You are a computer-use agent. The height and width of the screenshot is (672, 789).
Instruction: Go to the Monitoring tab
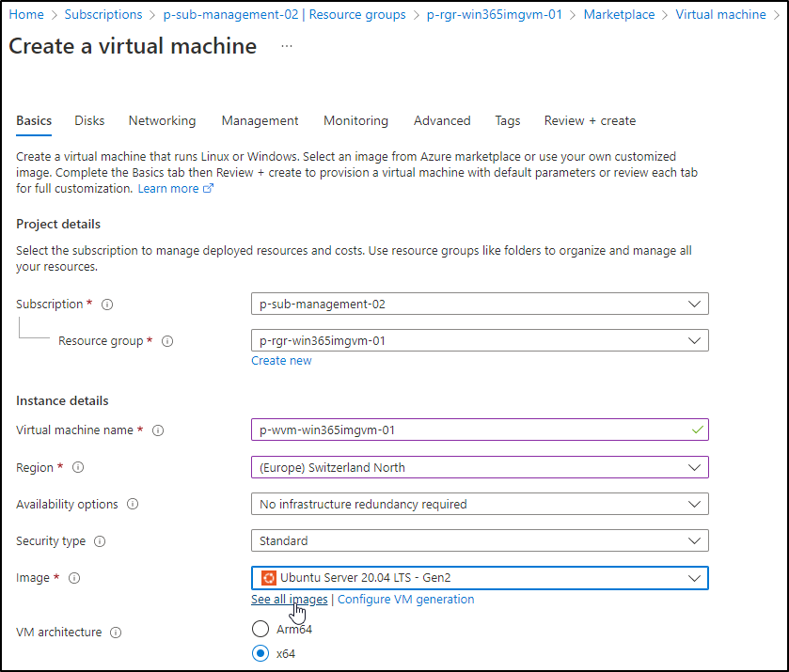point(355,120)
